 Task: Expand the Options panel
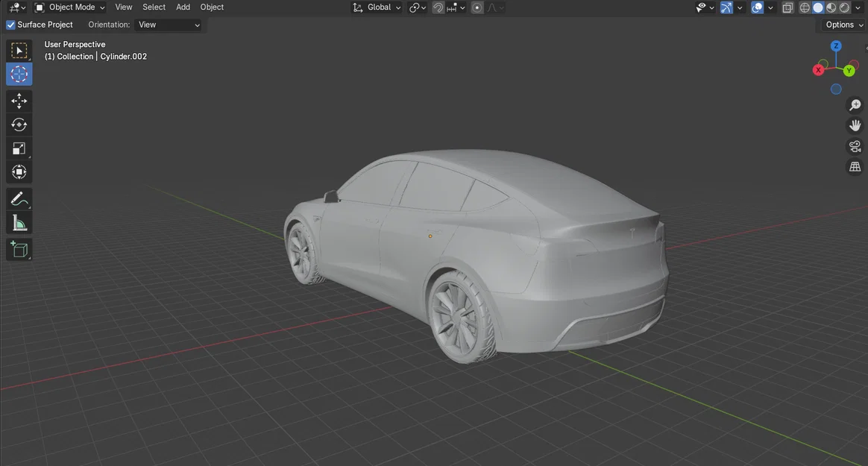coord(841,24)
